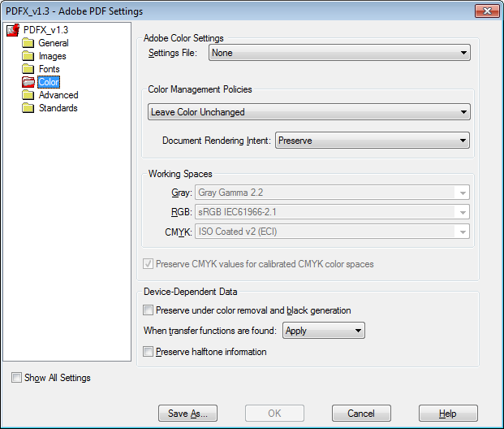Click the General folder icon

28,43
